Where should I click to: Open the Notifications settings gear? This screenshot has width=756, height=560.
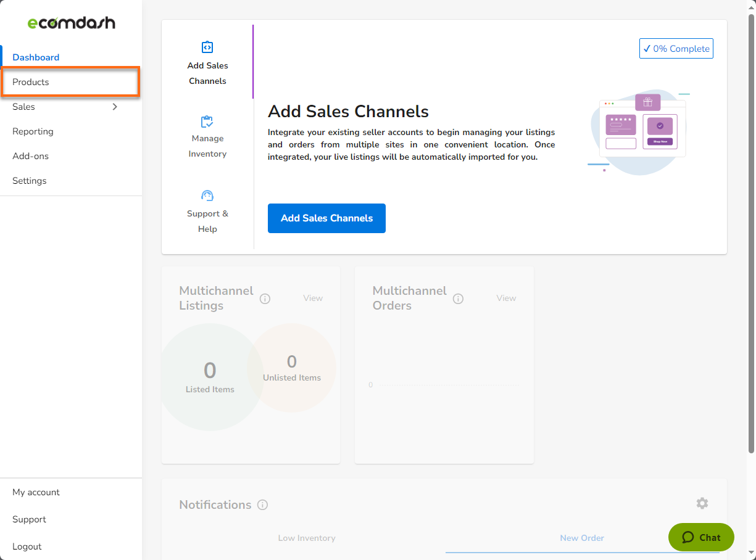tap(702, 503)
